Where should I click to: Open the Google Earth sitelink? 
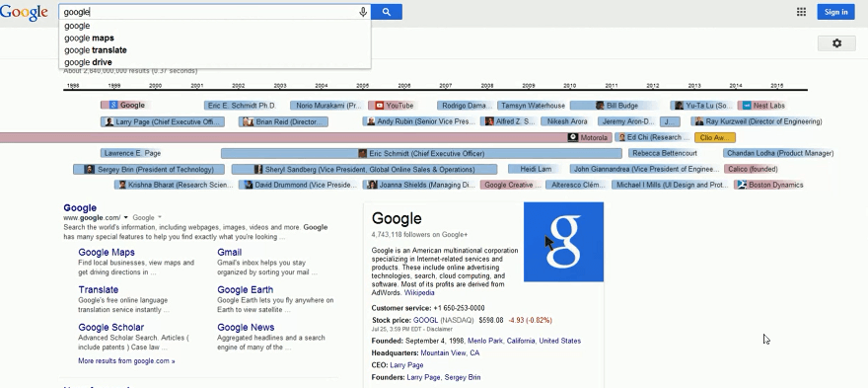click(245, 290)
